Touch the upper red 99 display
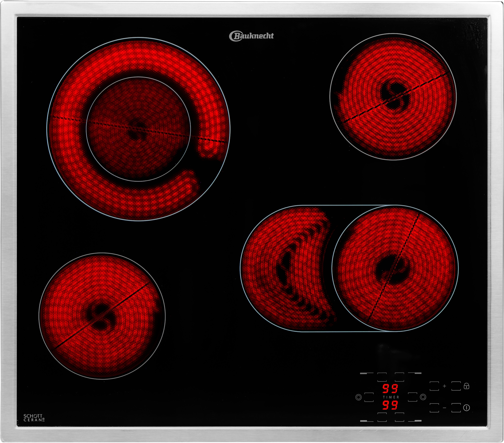This screenshot has width=504, height=443. coord(390,389)
